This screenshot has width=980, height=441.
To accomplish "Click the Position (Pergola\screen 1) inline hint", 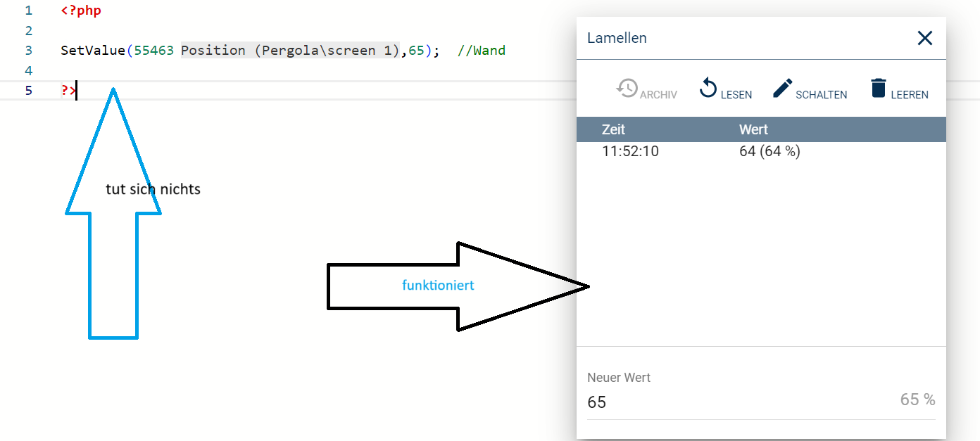I will (x=289, y=51).
